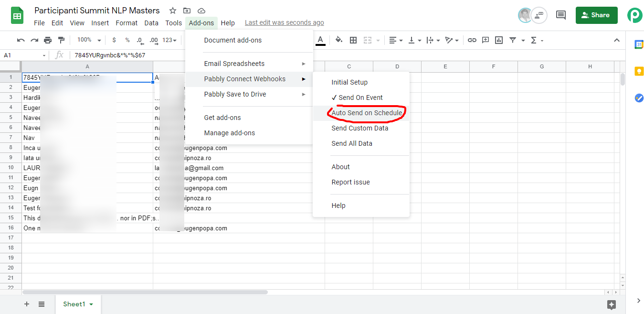This screenshot has width=644, height=314.
Task: Select row 18 header
Action: click(x=11, y=248)
